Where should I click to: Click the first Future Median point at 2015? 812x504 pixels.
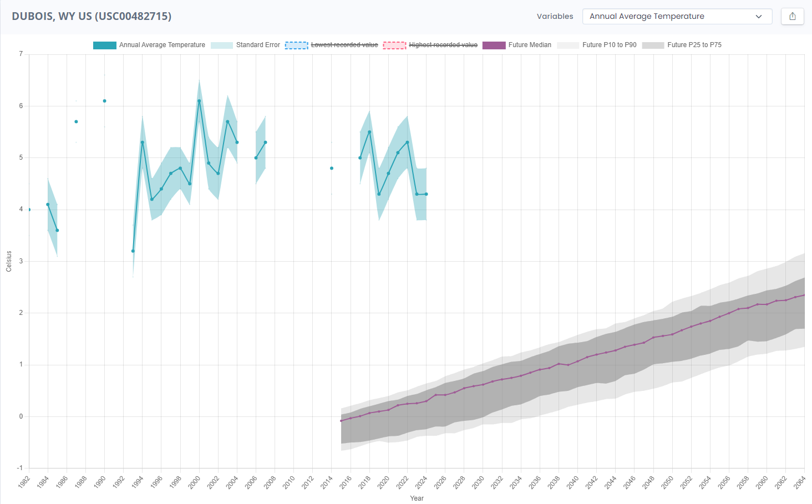[x=341, y=421]
